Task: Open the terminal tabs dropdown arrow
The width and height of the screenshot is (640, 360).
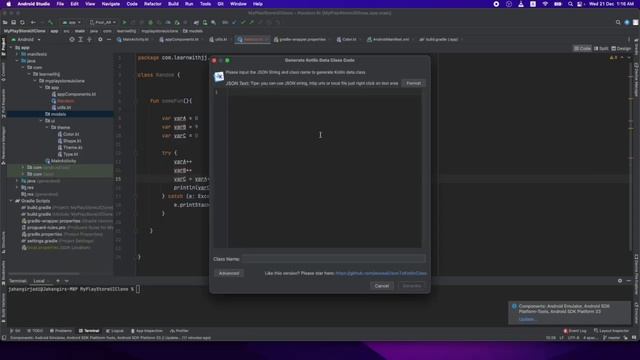Action: pos(67,281)
